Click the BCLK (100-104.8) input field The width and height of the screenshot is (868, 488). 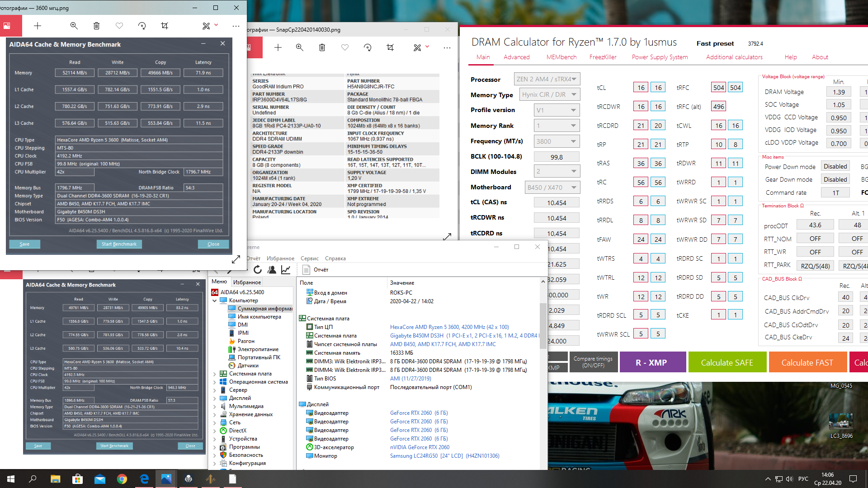[x=557, y=157]
